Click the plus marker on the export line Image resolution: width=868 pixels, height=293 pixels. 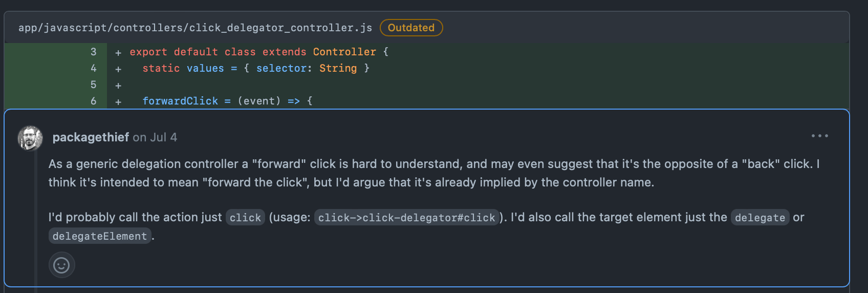pyautogui.click(x=118, y=52)
